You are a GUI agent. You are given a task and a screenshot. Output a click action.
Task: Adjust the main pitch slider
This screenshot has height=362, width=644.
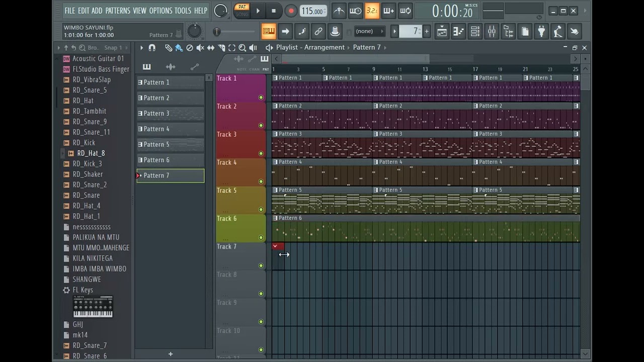tap(234, 32)
